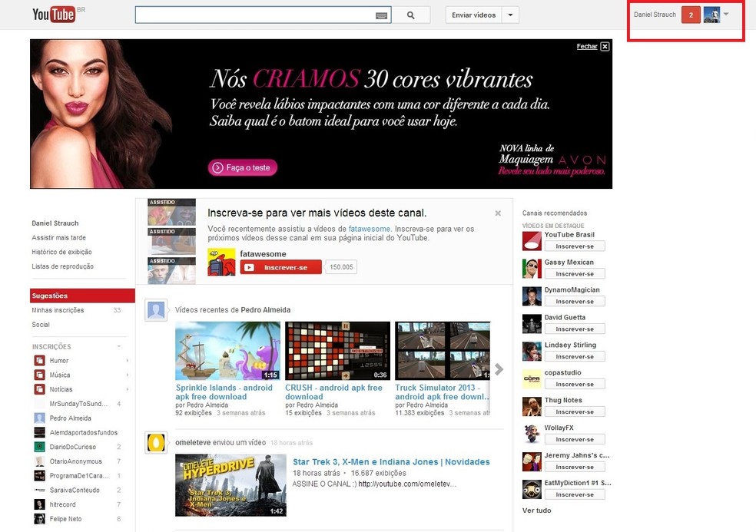Image resolution: width=756 pixels, height=532 pixels.
Task: Open the on-screen keyboard icon in search box
Action: pos(381,15)
